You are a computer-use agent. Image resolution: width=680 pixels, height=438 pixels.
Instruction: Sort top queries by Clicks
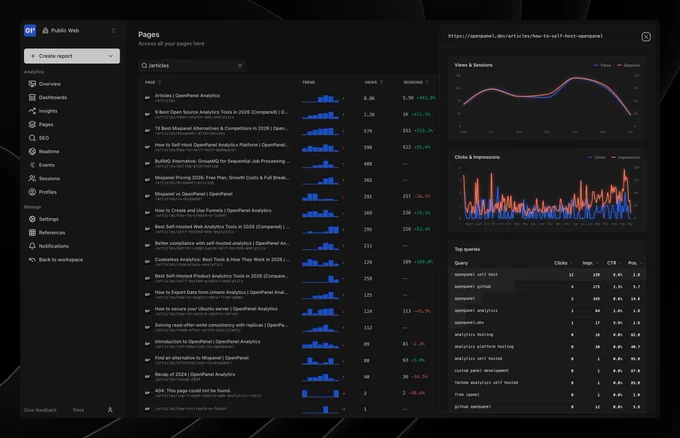(x=563, y=263)
